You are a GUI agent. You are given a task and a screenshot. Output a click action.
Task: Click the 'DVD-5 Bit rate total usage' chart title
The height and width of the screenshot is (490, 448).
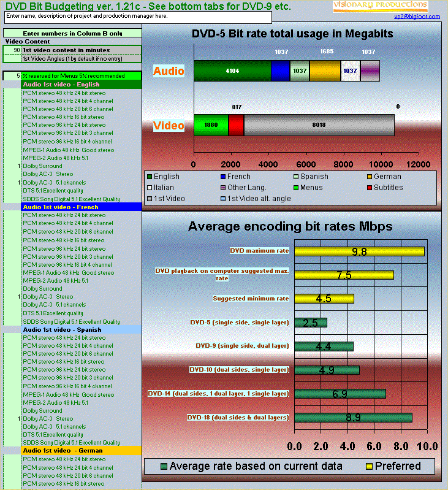click(x=292, y=34)
